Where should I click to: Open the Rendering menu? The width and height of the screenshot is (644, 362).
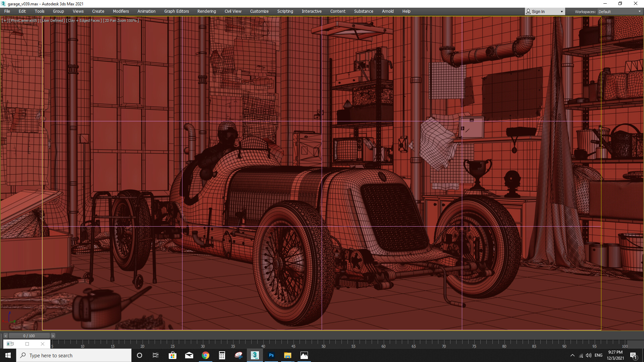point(206,11)
